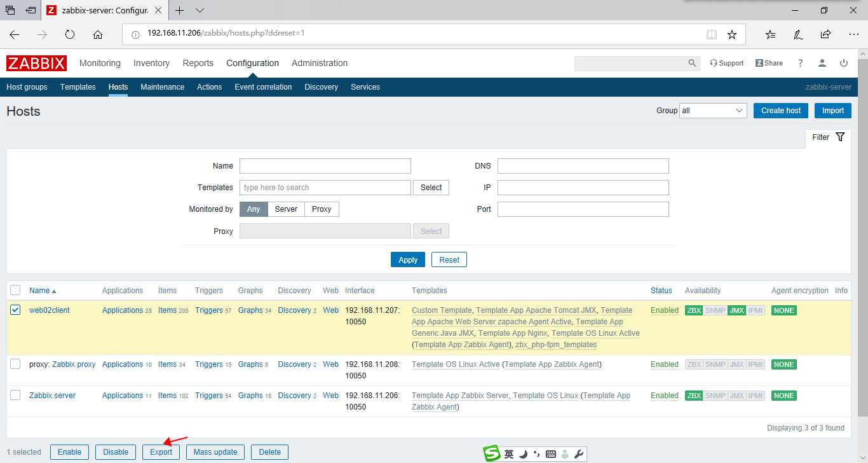The height and width of the screenshot is (463, 868).
Task: Open Administration menu
Action: [320, 63]
